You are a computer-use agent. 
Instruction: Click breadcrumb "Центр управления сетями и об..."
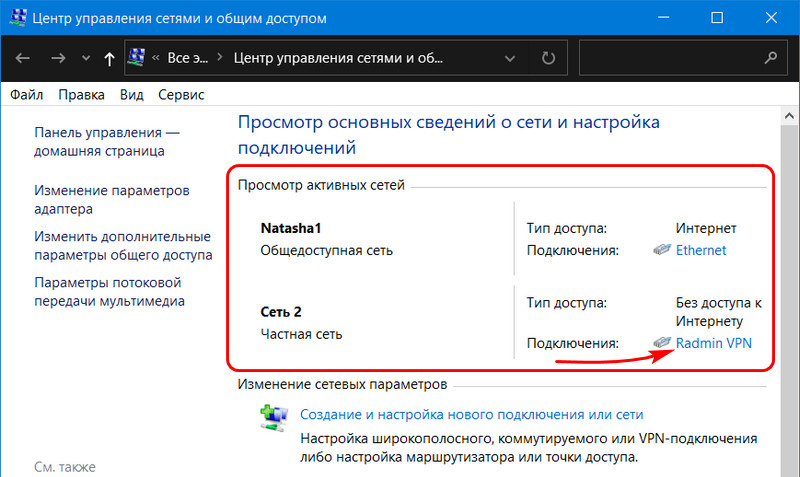point(338,58)
